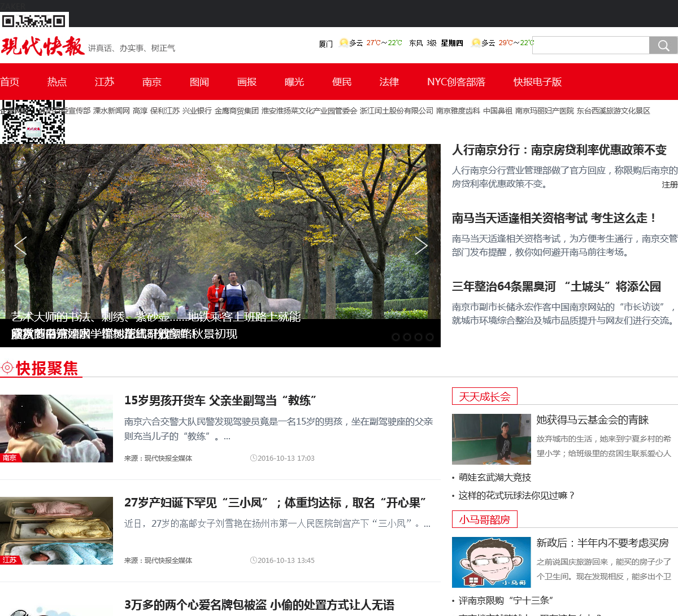This screenshot has height=616, width=678.
Task: Open link 萌娃玄武湖大竞技
Action: click(x=495, y=478)
